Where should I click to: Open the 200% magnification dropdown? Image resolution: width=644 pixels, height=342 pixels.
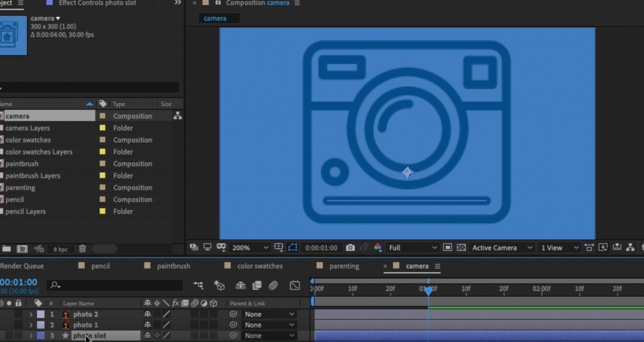250,248
